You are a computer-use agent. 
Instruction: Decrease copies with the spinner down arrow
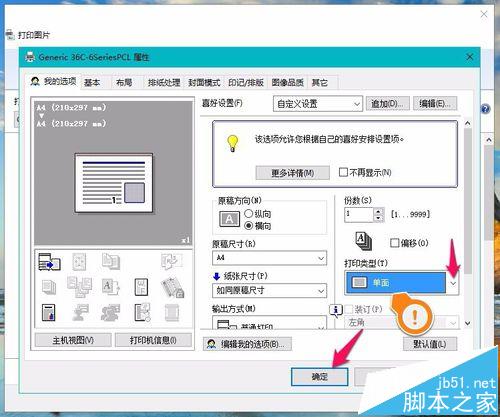coord(378,218)
